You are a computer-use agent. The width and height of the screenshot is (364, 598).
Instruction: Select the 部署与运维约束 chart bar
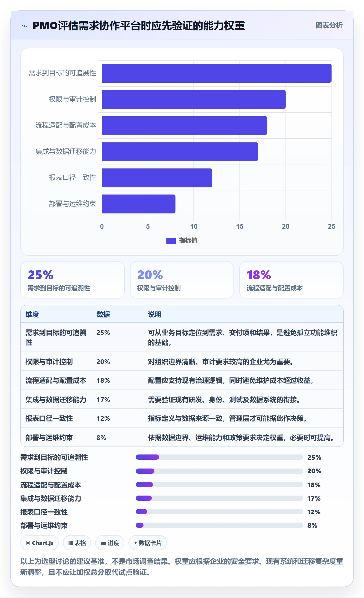[x=139, y=204]
